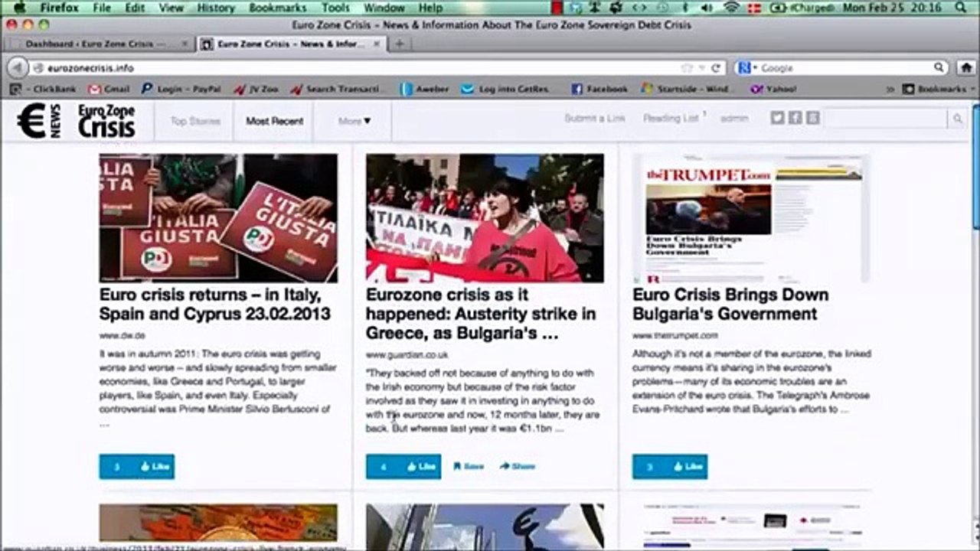This screenshot has width=980, height=551.
Task: Open the Google search engine dropdown
Action: coord(746,68)
